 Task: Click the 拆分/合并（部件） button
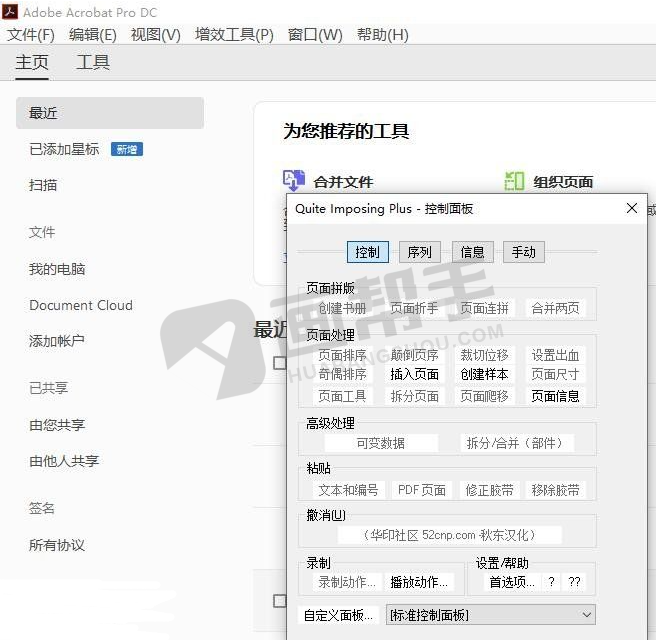[x=515, y=443]
